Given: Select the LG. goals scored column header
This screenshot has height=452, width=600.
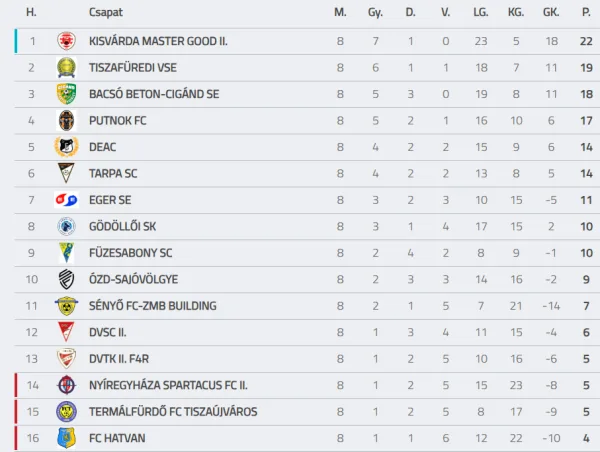Looking at the screenshot, I should point(481,12).
